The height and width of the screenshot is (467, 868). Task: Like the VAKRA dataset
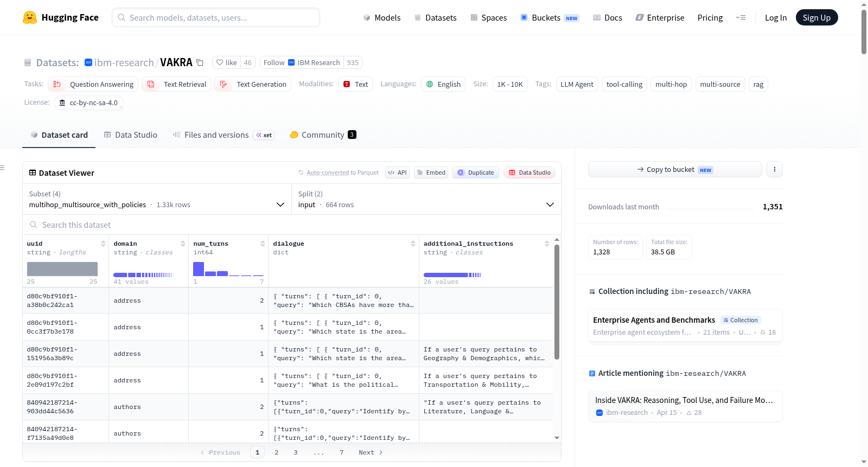pyautogui.click(x=227, y=62)
